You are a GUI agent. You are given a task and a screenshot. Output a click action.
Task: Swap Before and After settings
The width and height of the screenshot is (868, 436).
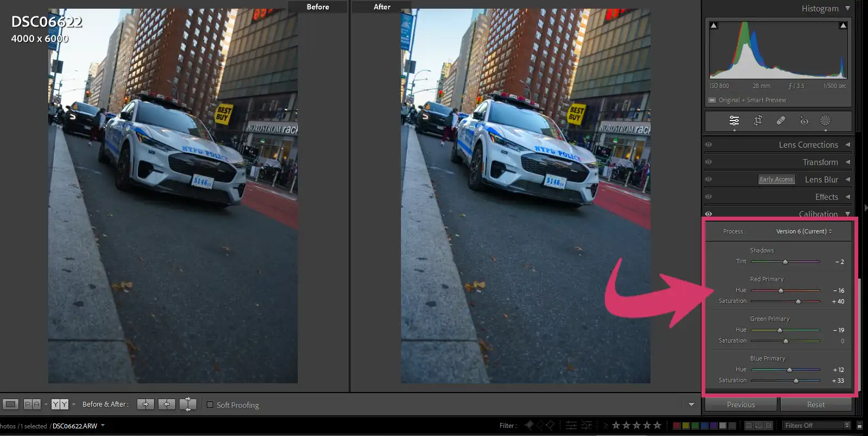tap(188, 404)
